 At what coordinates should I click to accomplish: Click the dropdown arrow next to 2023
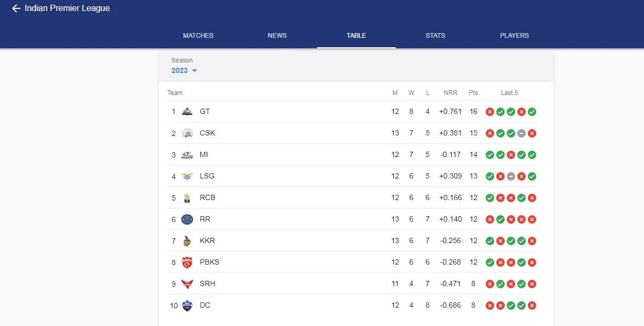click(x=195, y=71)
